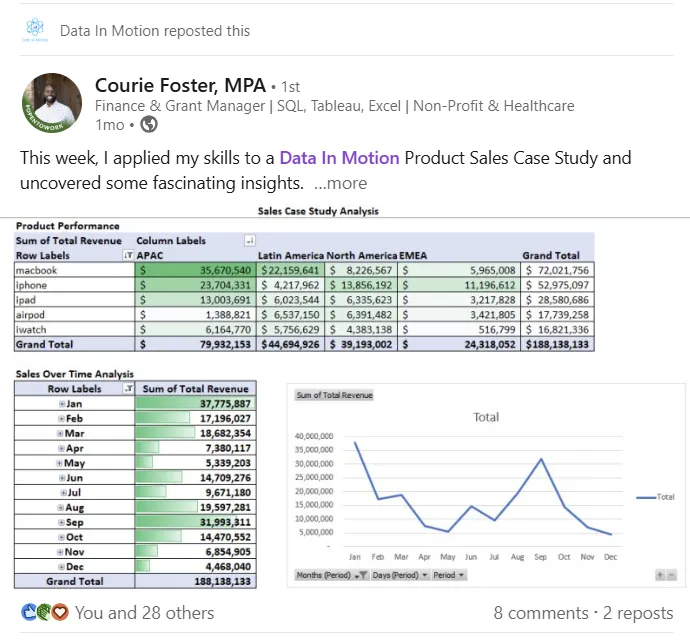This screenshot has width=690, height=640.
Task: Open Courie Foster, MPA profile name
Action: click(x=180, y=85)
